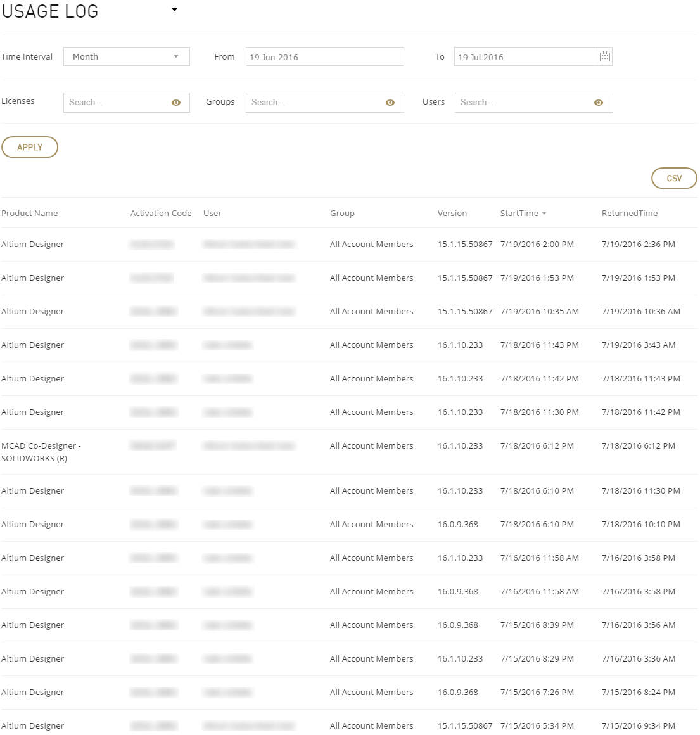This screenshot has width=700, height=735.
Task: Sort by Group column header
Action: pyautogui.click(x=342, y=214)
